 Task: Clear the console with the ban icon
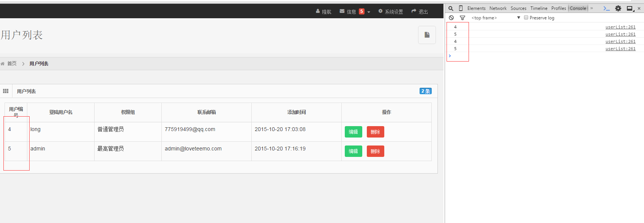[x=451, y=18]
